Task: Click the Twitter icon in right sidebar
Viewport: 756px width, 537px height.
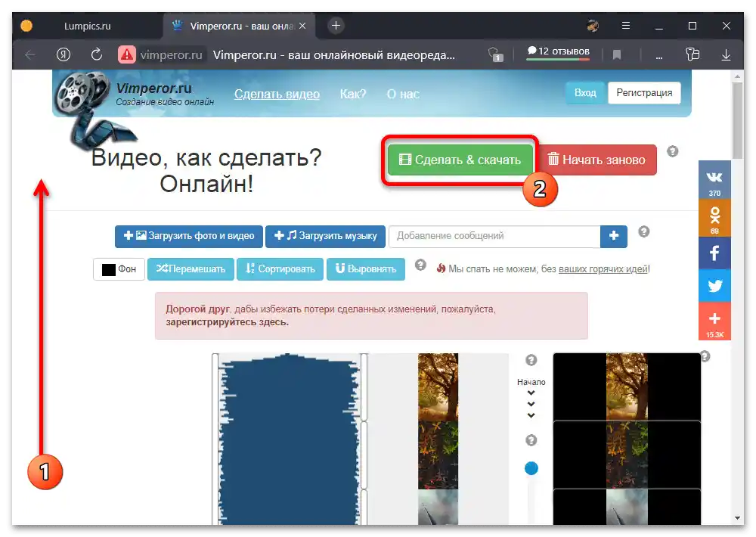Action: coord(714,285)
